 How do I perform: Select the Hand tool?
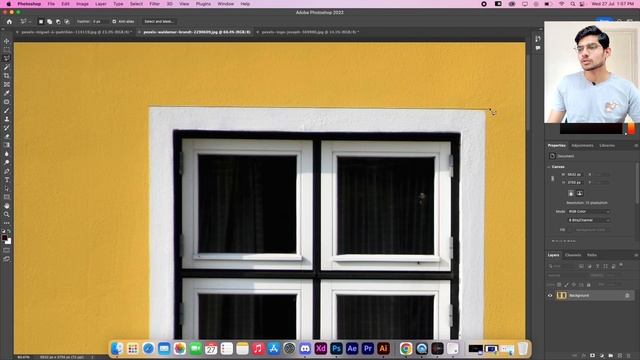pyautogui.click(x=7, y=206)
